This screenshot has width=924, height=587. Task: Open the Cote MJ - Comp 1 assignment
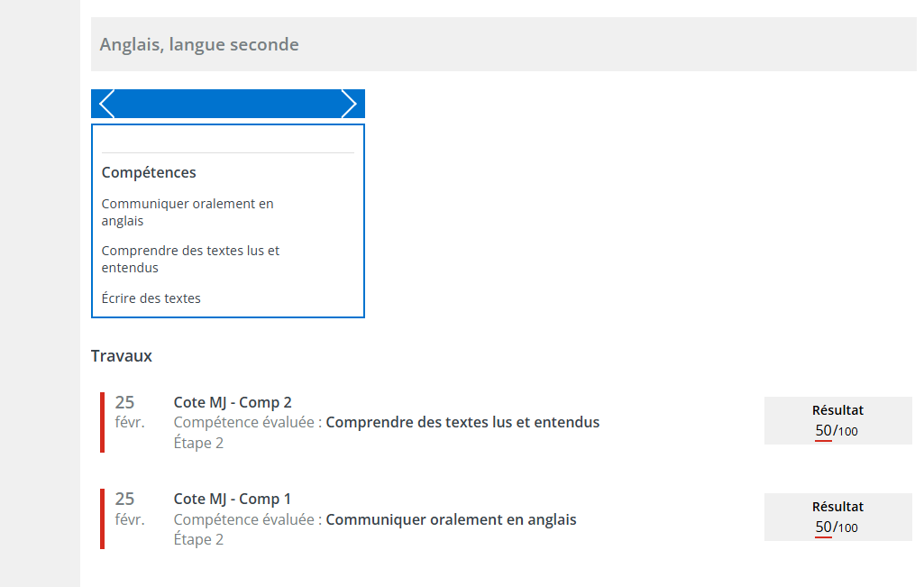point(233,499)
